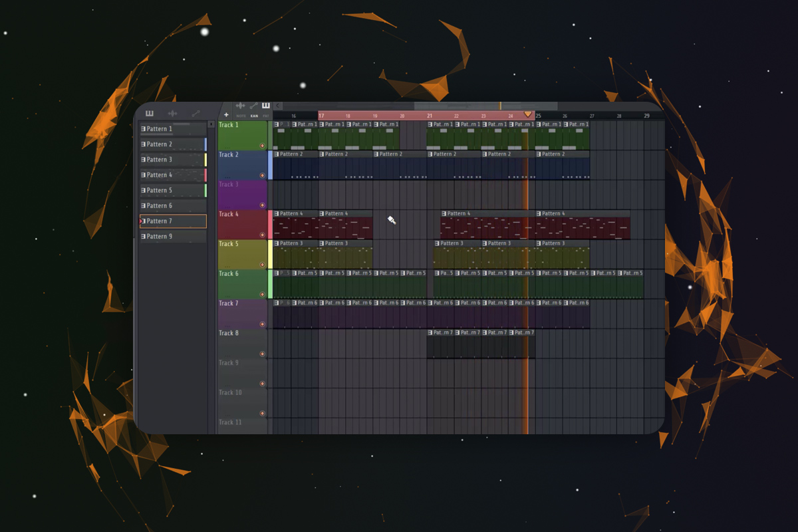The height and width of the screenshot is (532, 798).
Task: Open Pattern 1's menu icon in the picker panel
Action: click(144, 128)
